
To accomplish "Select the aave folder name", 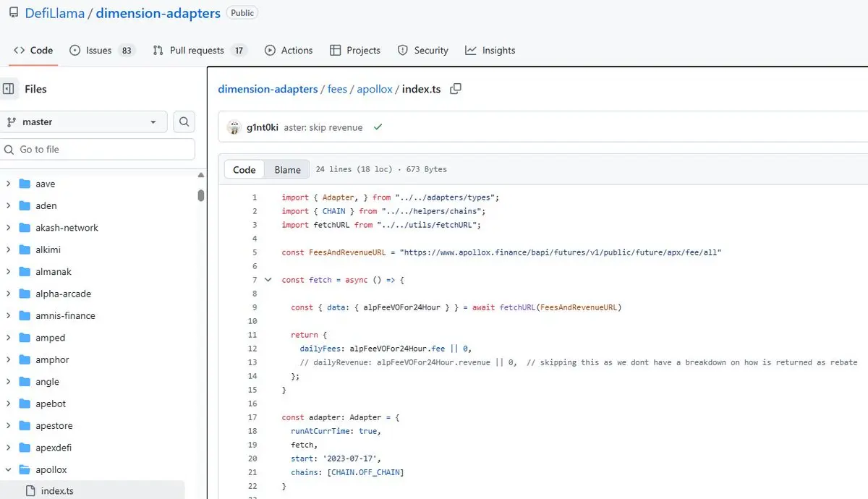I will [x=46, y=184].
